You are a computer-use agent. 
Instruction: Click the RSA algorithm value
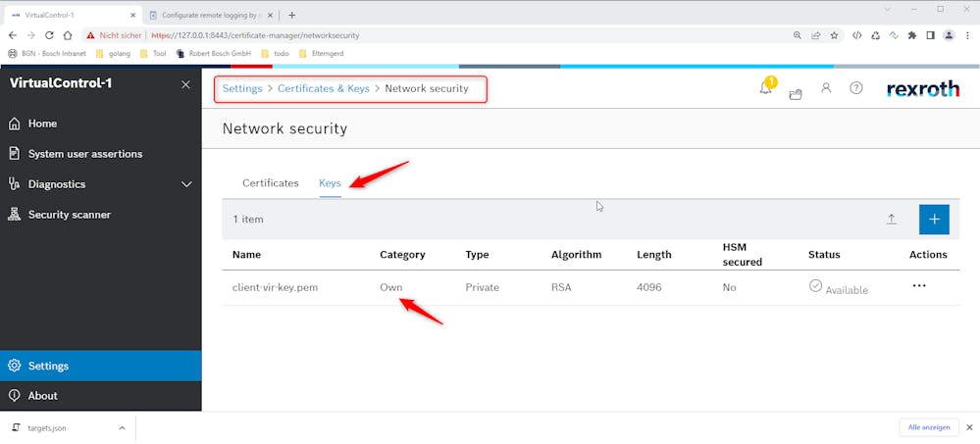coord(561,287)
